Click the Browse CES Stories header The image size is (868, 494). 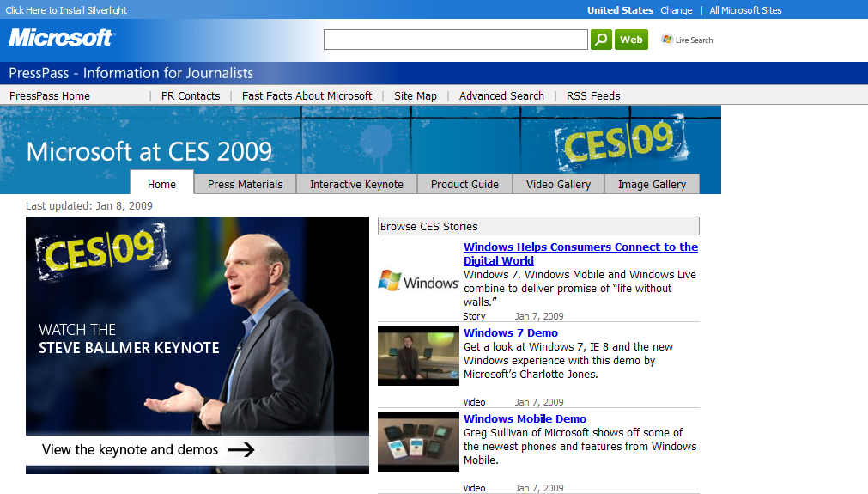tap(538, 226)
